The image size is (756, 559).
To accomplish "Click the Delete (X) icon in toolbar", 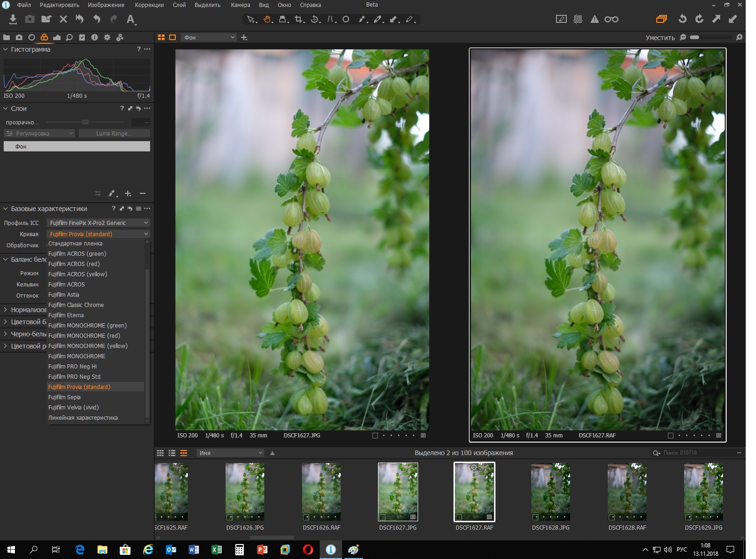I will click(63, 19).
